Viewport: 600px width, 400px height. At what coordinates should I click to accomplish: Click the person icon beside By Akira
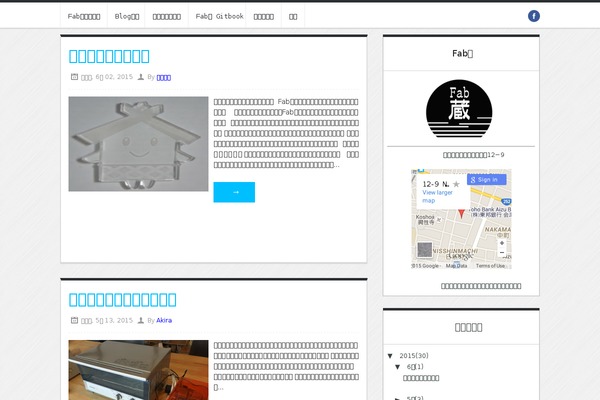pos(141,320)
